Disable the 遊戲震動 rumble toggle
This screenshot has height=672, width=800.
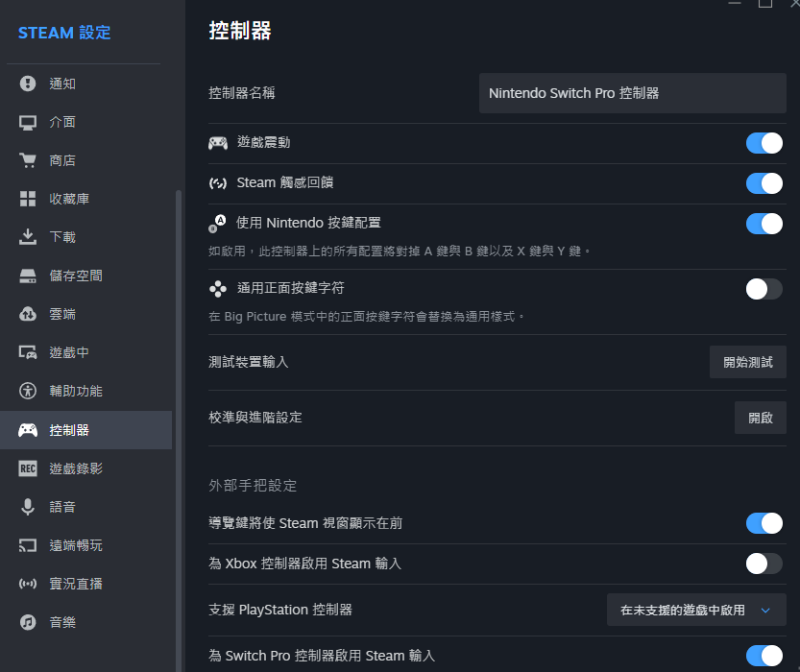point(764,142)
